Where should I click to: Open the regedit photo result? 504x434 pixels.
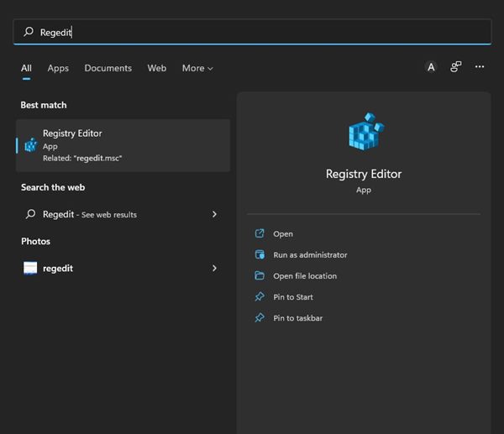[123, 269]
